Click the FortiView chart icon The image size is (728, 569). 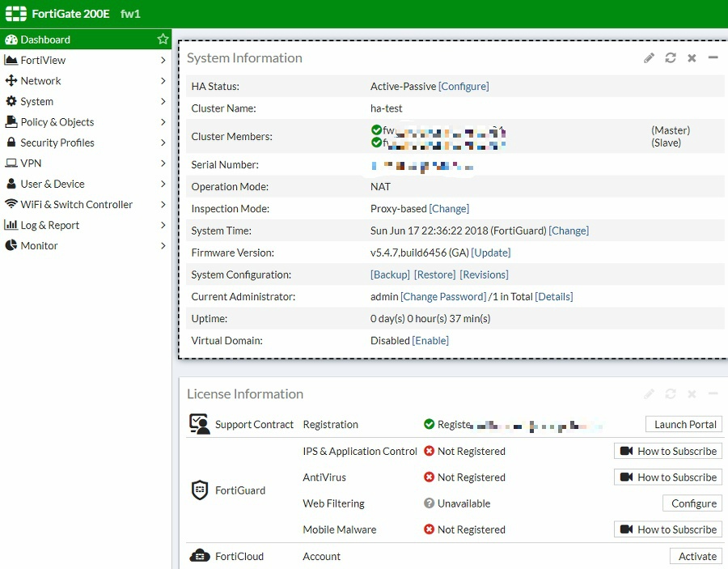[x=11, y=60]
